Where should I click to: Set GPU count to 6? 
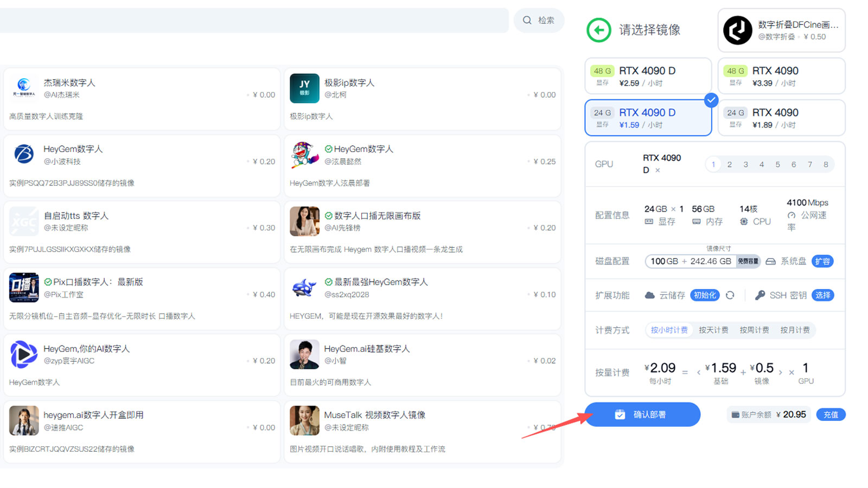coord(794,164)
